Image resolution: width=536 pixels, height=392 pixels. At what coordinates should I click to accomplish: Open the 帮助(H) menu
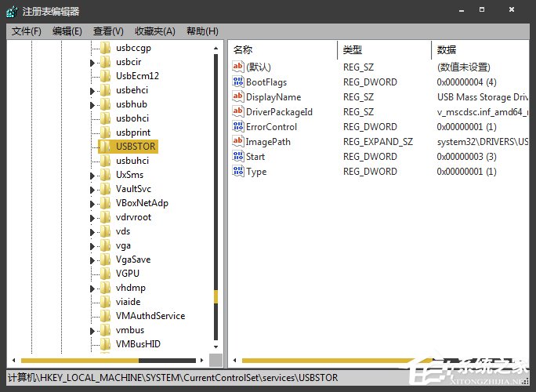click(x=202, y=31)
